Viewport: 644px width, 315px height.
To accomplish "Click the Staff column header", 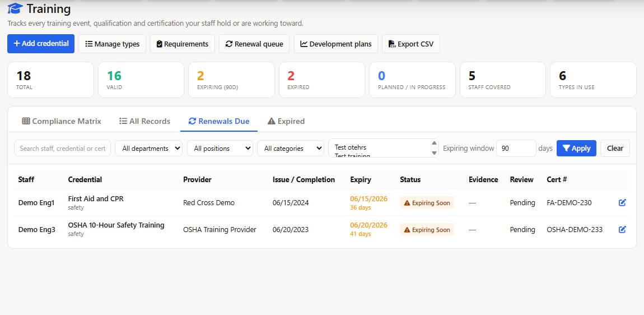I will pyautogui.click(x=26, y=179).
